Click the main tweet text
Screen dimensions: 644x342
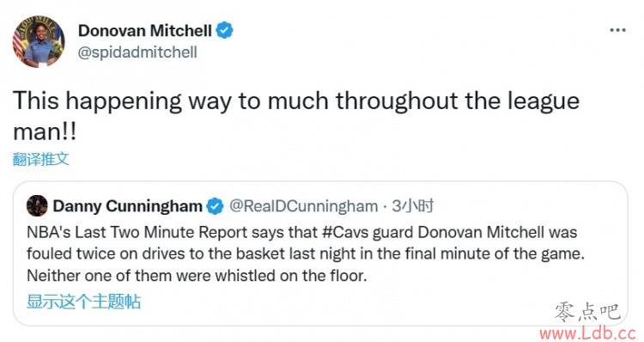click(x=296, y=115)
